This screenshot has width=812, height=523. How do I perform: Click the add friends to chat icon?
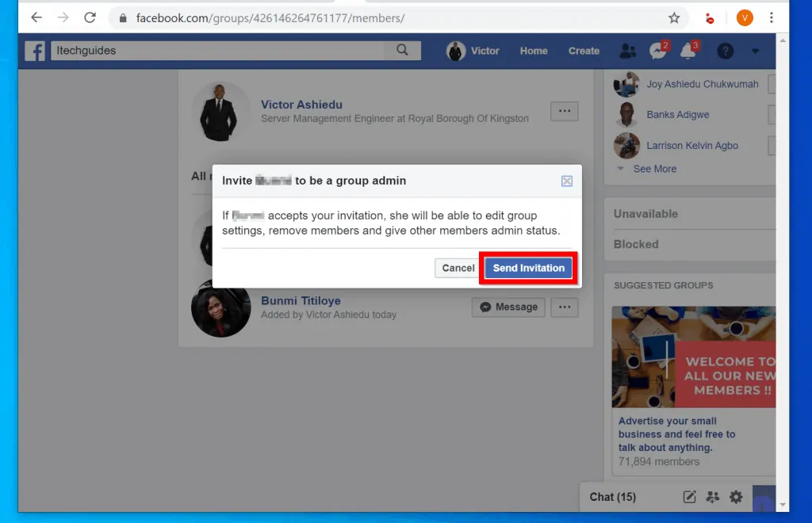712,497
